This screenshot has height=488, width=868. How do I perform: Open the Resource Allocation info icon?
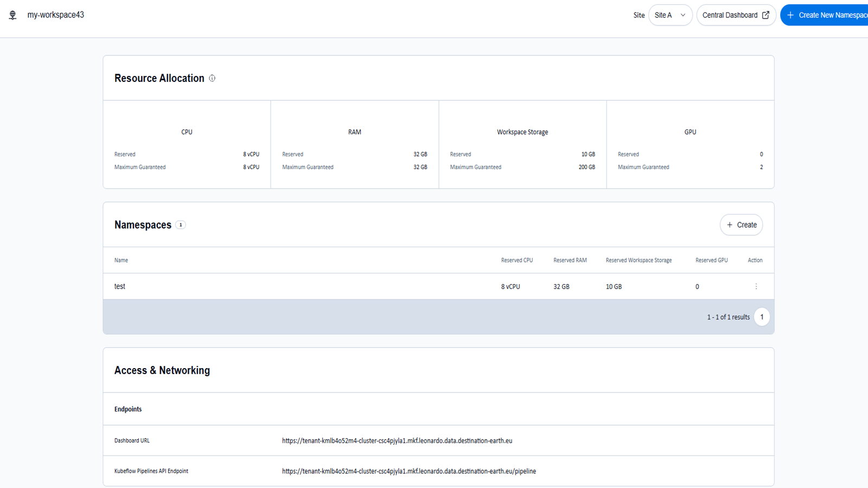pyautogui.click(x=212, y=78)
